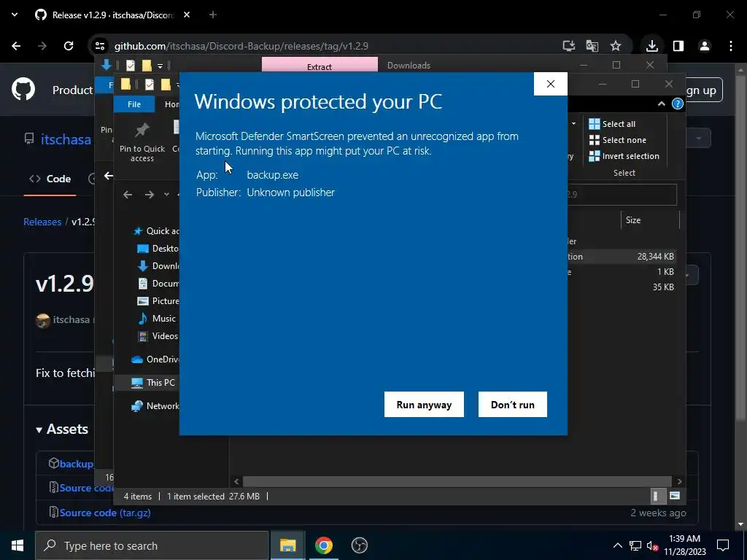Install app icon in Chrome address bar

coord(568,46)
